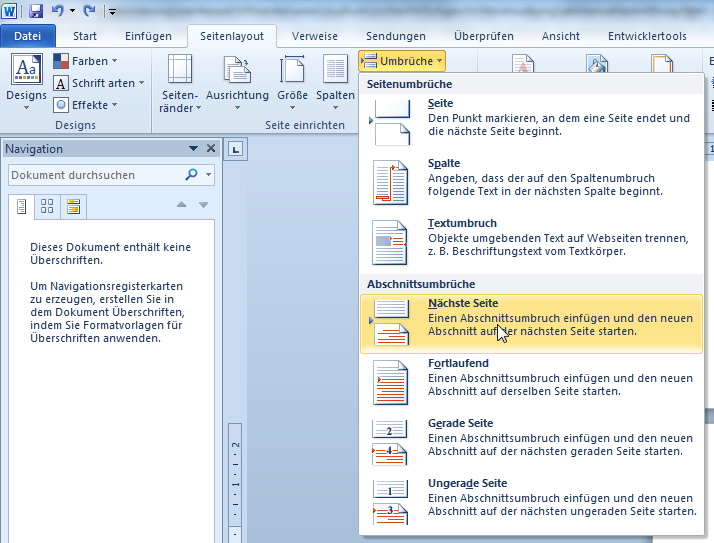Expand the Schriftarten fonts dropdown
Screen dimensions: 714x543
click(x=98, y=83)
